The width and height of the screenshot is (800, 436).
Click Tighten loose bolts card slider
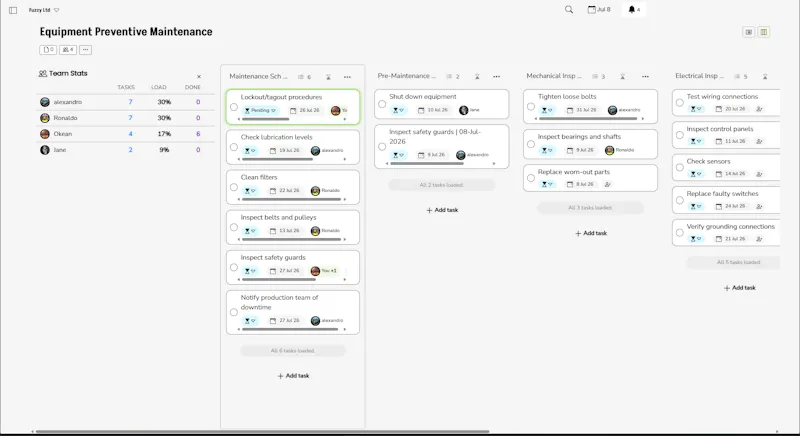click(x=589, y=119)
